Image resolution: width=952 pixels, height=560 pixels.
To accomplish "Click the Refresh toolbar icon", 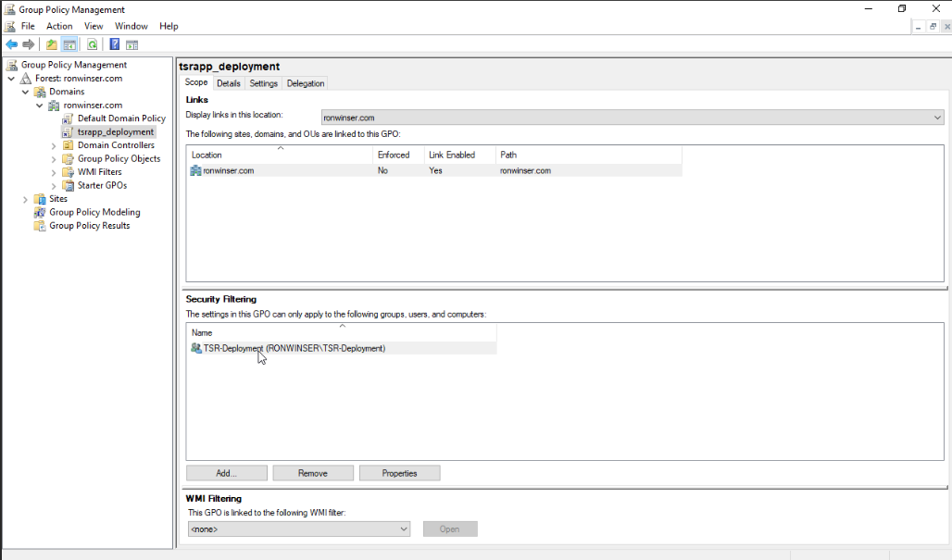I will pyautogui.click(x=93, y=44).
